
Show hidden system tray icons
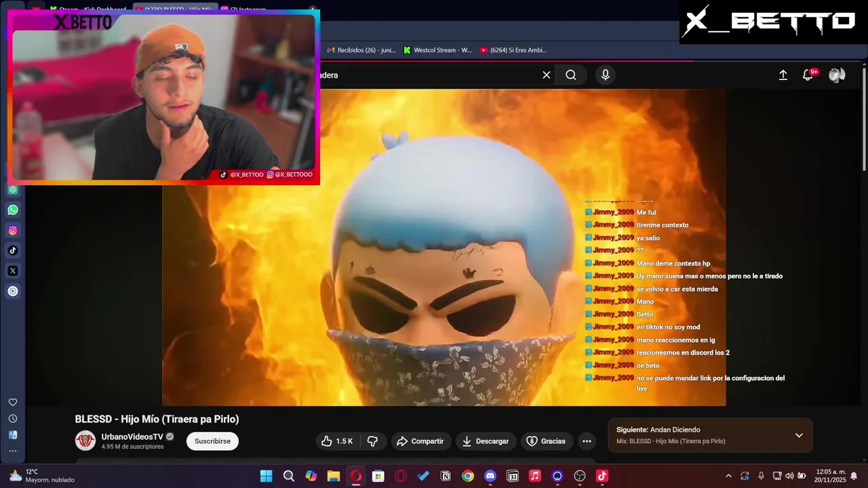(728, 476)
